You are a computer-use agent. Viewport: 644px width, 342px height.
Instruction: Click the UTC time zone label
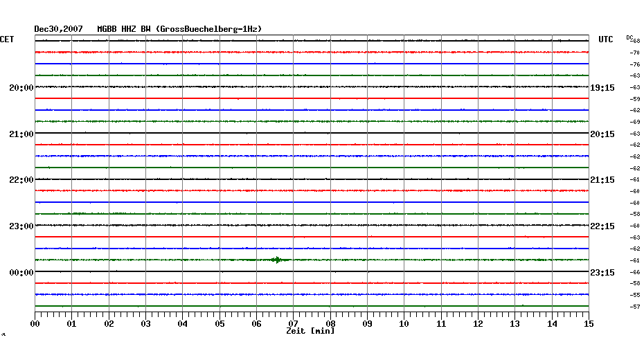click(605, 39)
